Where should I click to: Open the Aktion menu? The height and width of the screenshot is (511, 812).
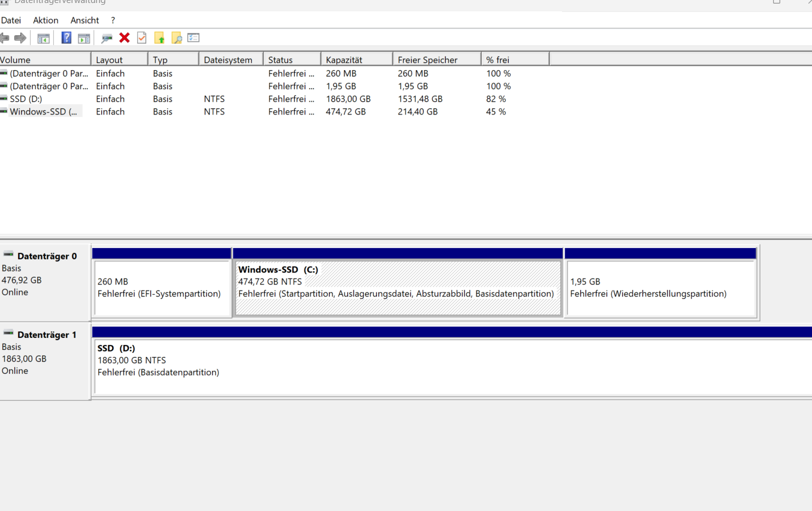46,20
